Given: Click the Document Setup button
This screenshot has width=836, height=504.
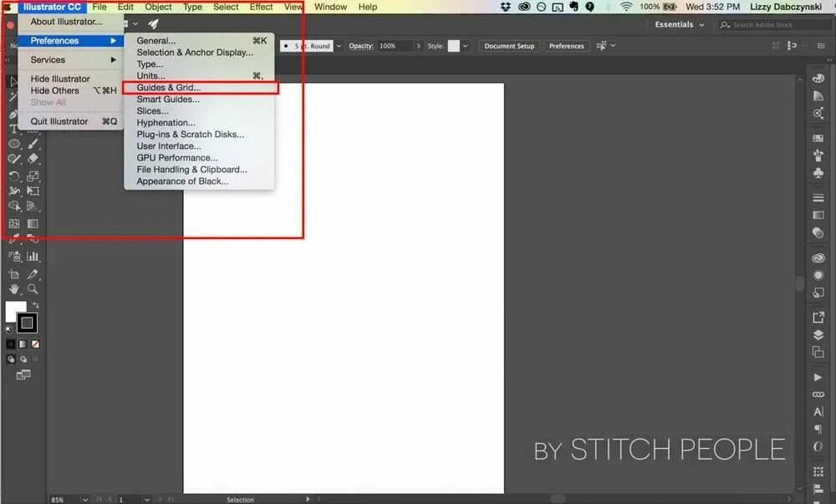Looking at the screenshot, I should click(509, 46).
